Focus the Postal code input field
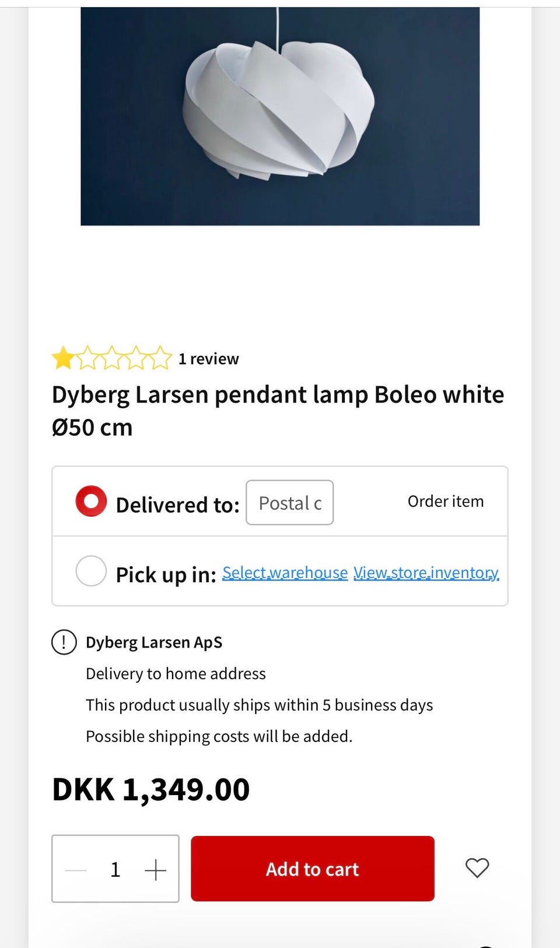 point(289,502)
